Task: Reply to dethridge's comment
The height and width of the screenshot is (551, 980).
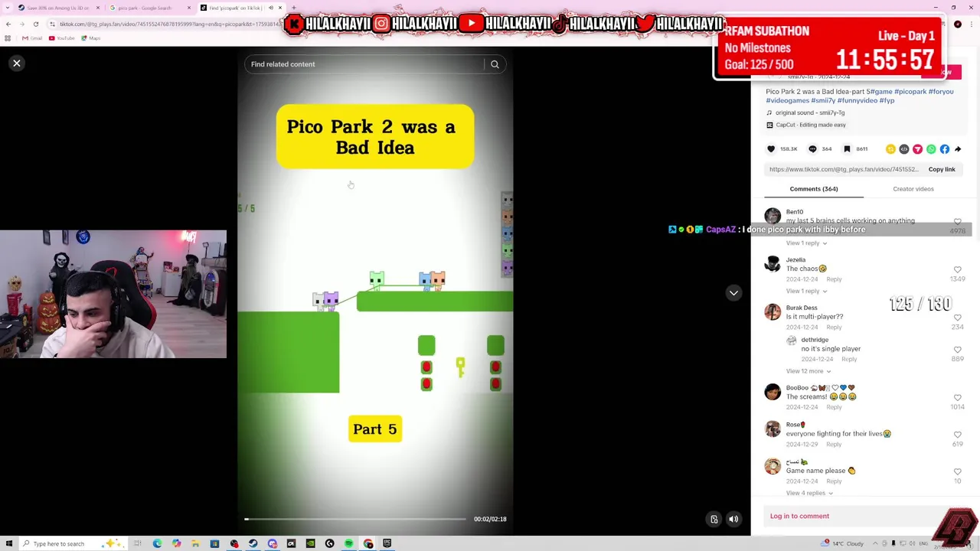Action: [x=849, y=359]
